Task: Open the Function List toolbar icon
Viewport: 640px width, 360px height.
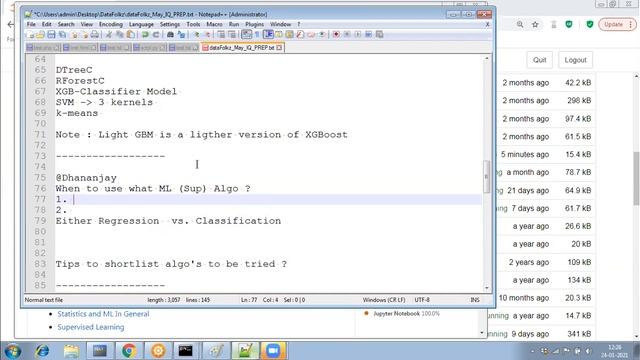Action: coord(300,35)
